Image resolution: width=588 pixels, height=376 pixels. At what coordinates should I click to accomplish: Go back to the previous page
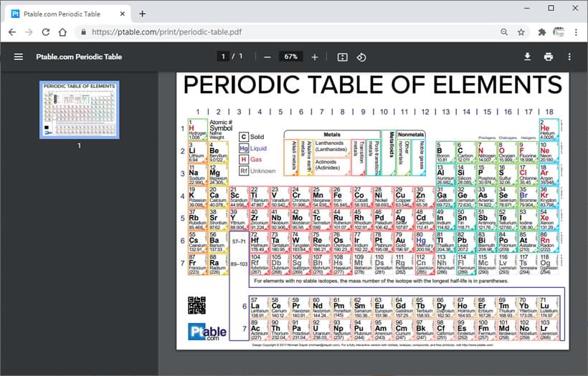[x=12, y=32]
